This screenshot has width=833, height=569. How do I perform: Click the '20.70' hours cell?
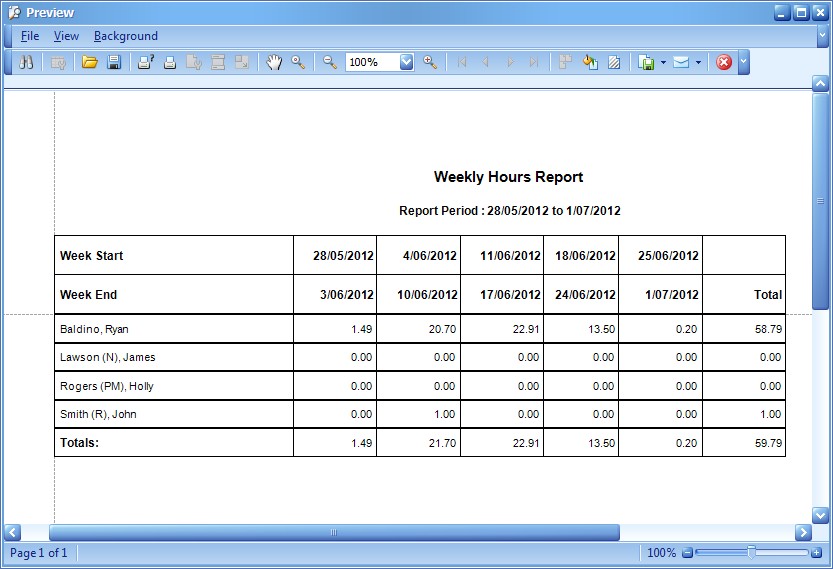pos(419,329)
